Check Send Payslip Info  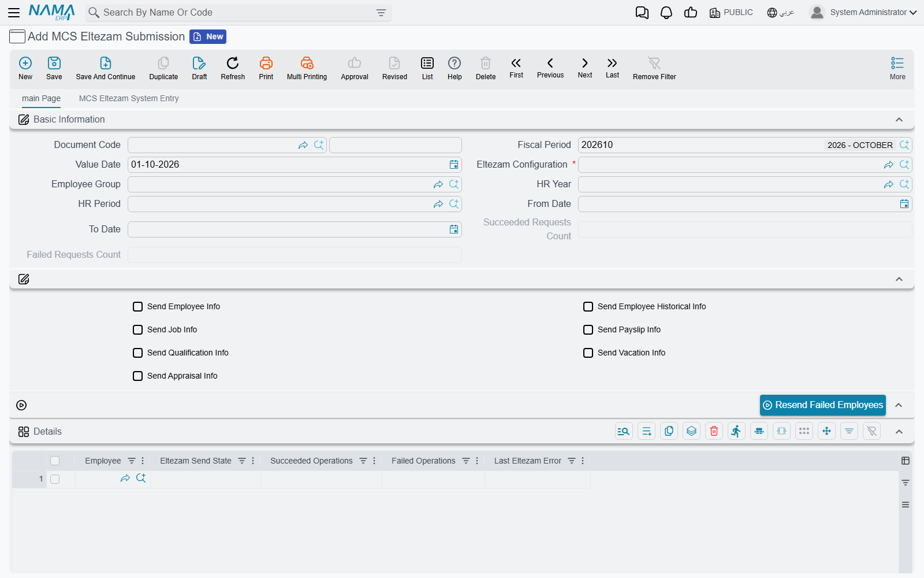[588, 329]
